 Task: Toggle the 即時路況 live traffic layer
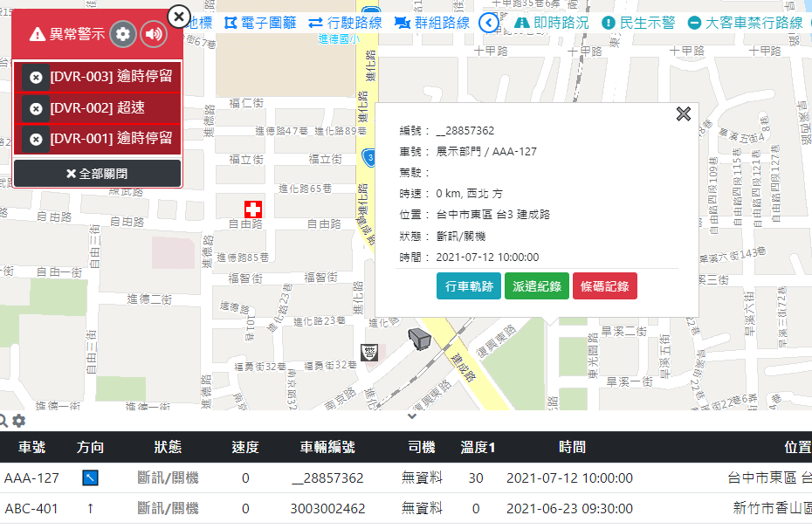pyautogui.click(x=552, y=23)
